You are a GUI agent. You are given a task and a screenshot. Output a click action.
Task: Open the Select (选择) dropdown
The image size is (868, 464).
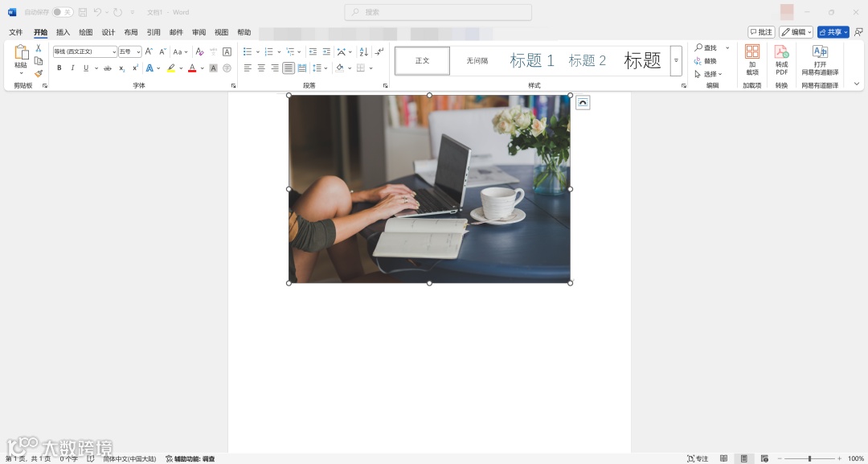[x=709, y=74]
